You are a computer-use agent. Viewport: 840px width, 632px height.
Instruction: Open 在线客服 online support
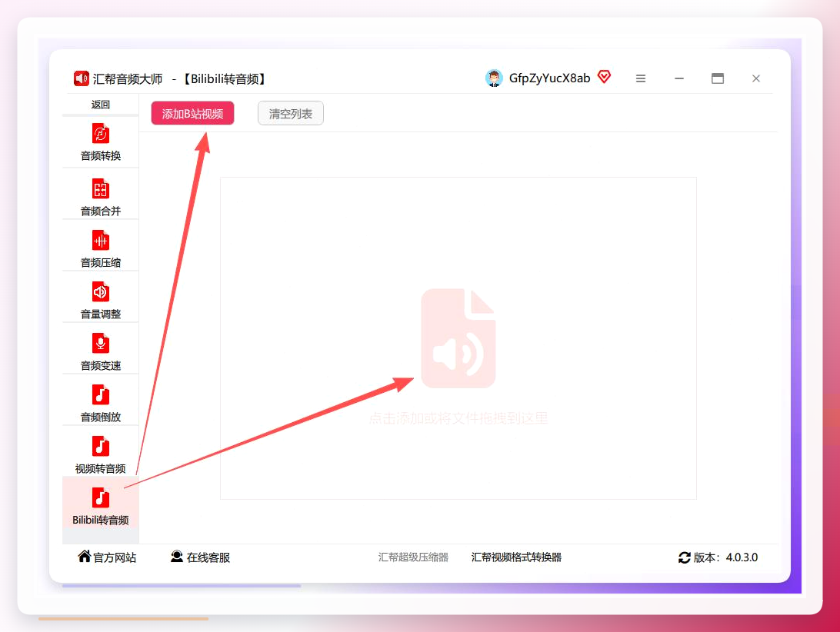(x=200, y=557)
